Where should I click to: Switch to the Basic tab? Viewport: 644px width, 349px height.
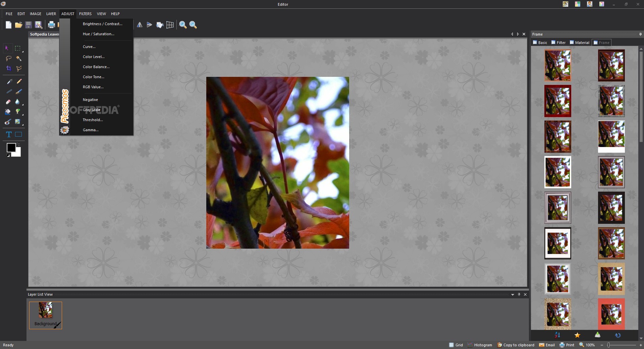tap(540, 43)
